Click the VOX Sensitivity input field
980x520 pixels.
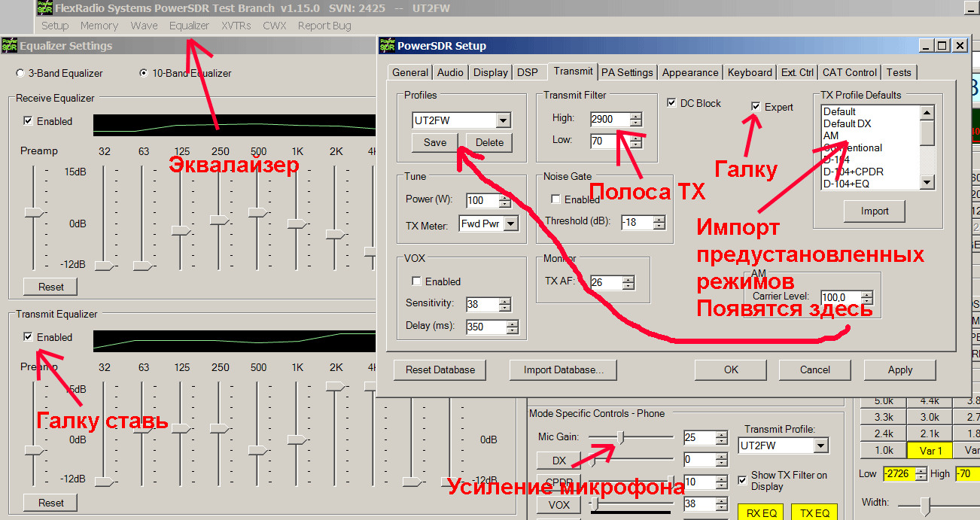481,305
